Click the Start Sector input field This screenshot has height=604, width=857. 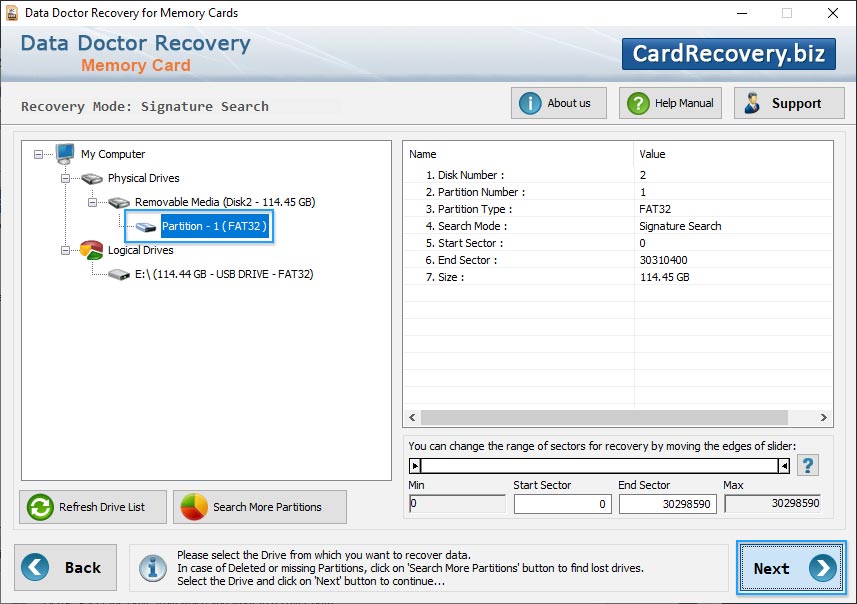(562, 504)
